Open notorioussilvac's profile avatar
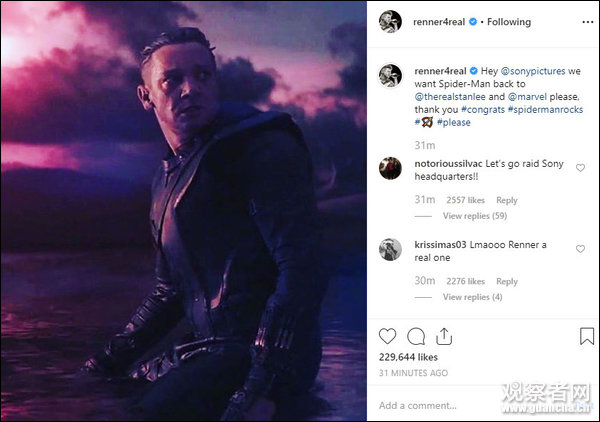600x422 pixels. pyautogui.click(x=390, y=167)
